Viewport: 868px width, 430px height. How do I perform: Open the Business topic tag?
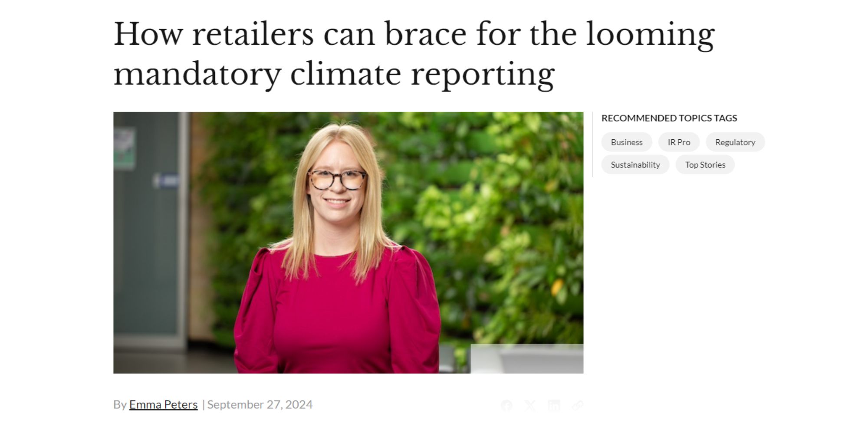pos(626,142)
